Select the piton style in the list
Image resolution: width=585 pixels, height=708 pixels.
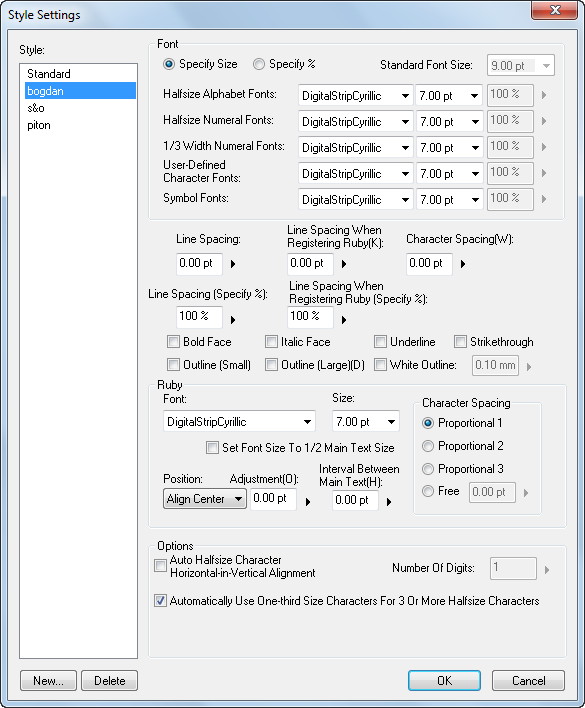click(x=39, y=125)
